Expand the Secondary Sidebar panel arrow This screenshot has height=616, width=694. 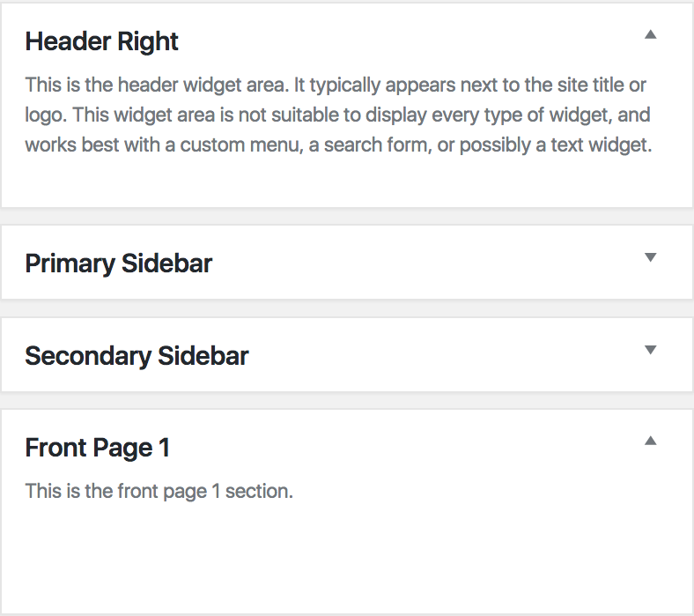pyautogui.click(x=650, y=350)
